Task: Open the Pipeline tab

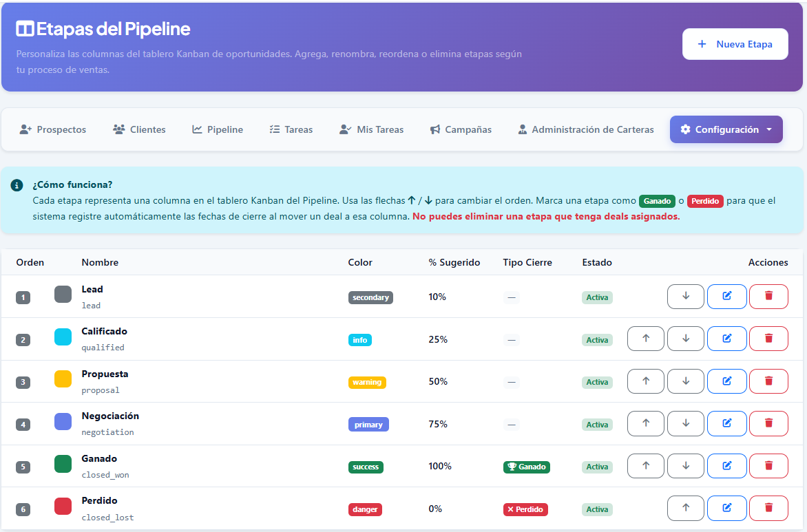Action: click(x=218, y=129)
